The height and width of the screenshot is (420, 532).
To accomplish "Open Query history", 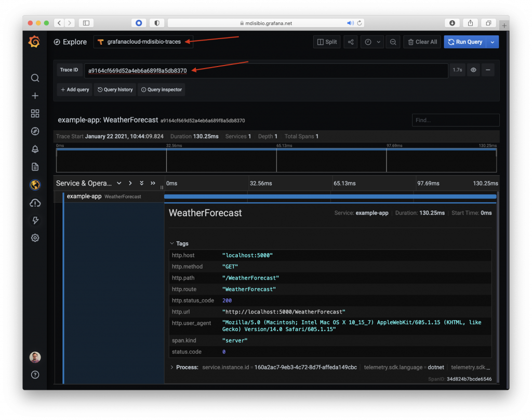I will coord(115,89).
